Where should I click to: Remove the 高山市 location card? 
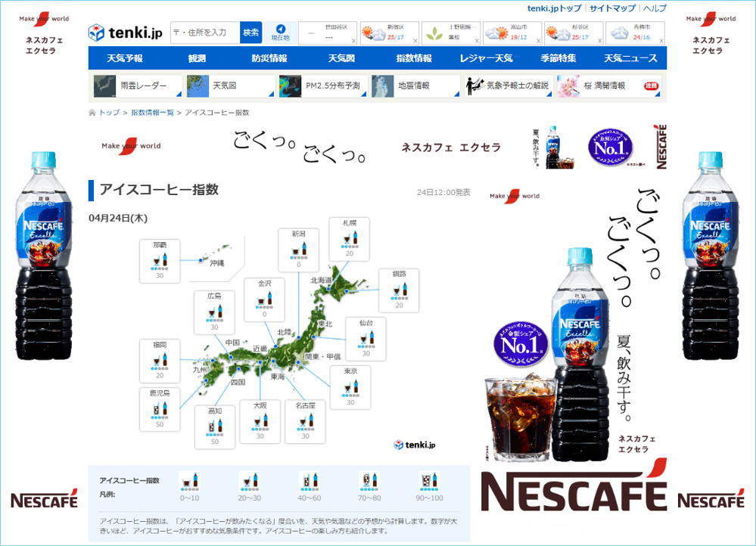click(x=539, y=41)
